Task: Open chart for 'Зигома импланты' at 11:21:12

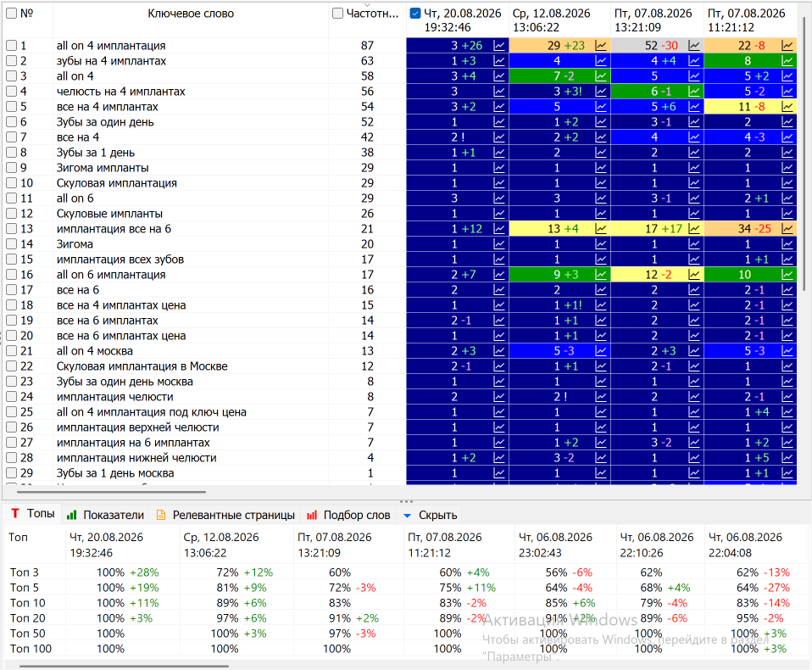Action: click(x=787, y=168)
